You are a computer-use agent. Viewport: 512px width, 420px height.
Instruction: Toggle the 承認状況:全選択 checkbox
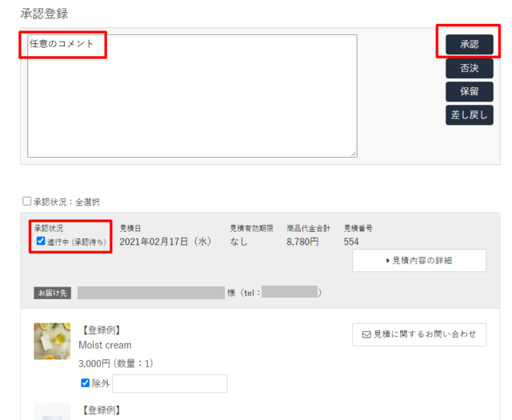click(x=26, y=201)
